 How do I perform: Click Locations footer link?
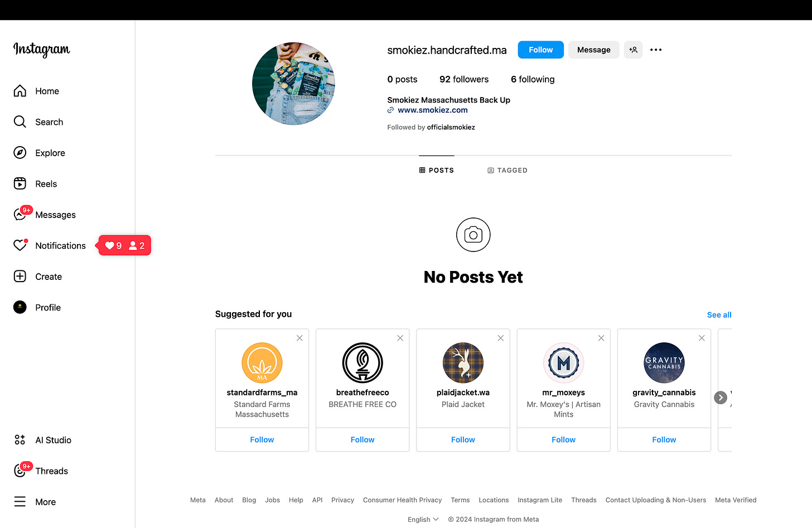click(494, 500)
